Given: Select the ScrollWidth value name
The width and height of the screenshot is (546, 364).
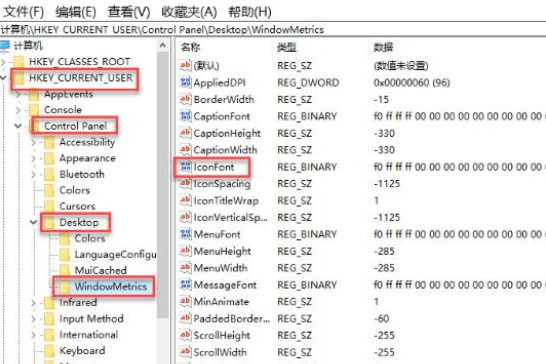Looking at the screenshot, I should [x=220, y=352].
